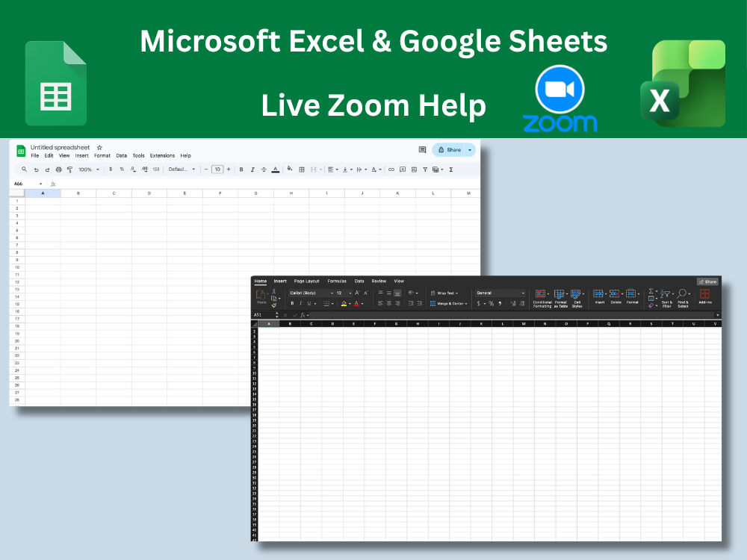Apply yellow fill color in Excel
747x560 pixels.
344,303
